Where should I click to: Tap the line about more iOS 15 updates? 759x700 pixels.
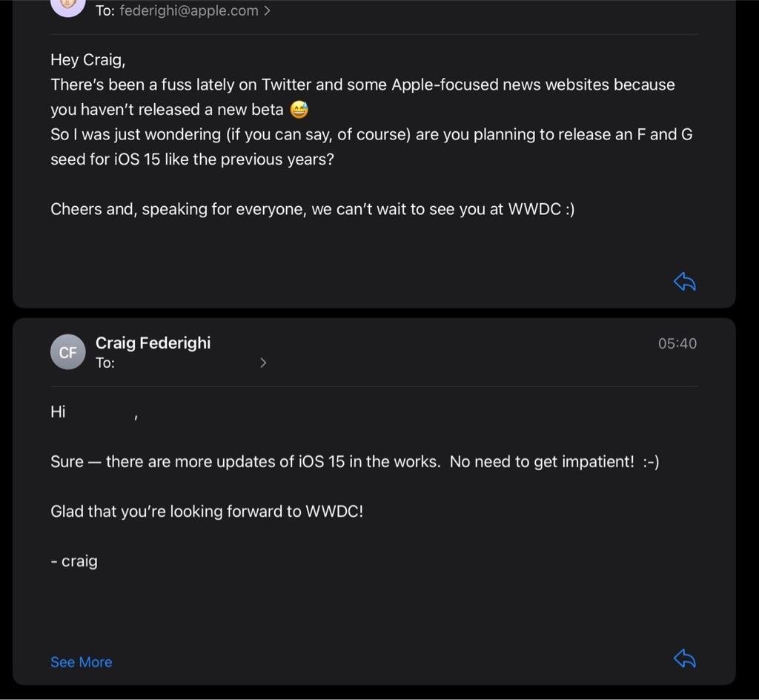click(x=354, y=462)
